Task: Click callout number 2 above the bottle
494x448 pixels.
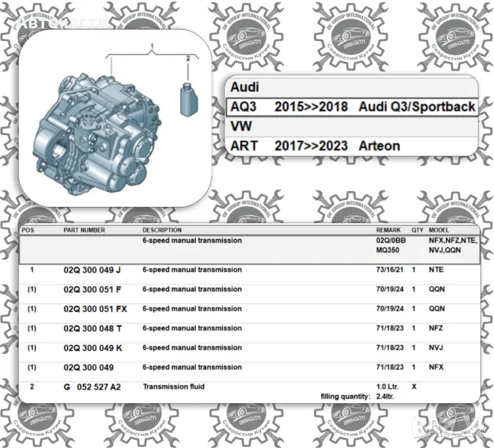Action: [188, 58]
